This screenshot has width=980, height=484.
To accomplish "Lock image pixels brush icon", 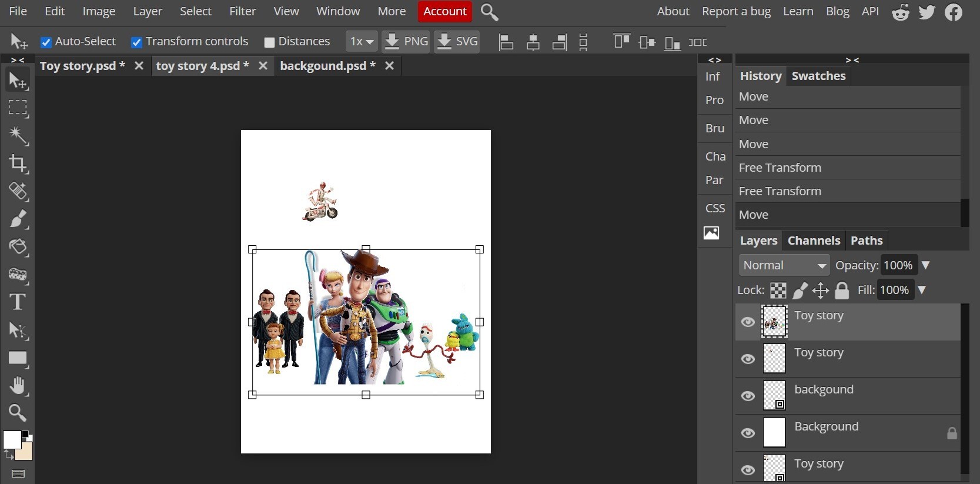I will click(800, 290).
